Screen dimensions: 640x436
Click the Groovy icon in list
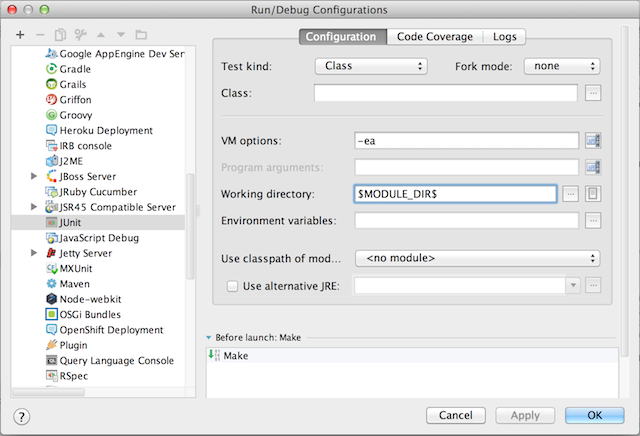[51, 115]
